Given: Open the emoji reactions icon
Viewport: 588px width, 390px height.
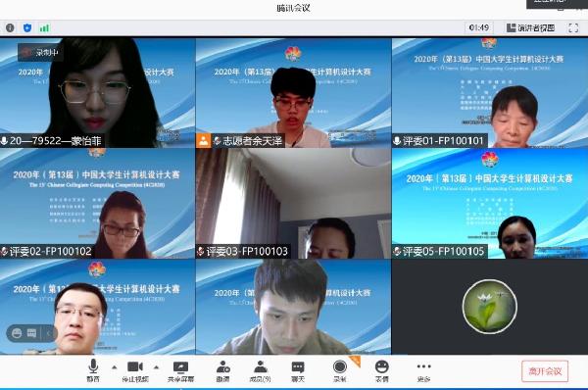Looking at the screenshot, I should 382,371.
